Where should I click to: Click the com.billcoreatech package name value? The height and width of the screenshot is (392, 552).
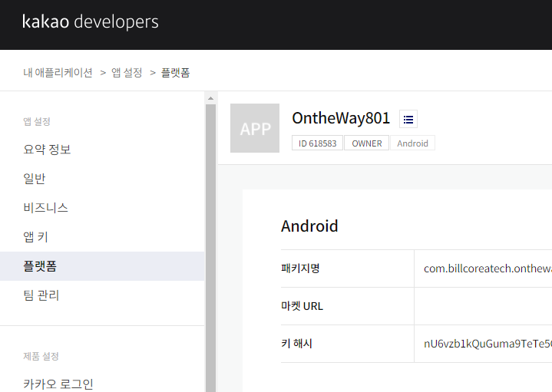(488, 268)
